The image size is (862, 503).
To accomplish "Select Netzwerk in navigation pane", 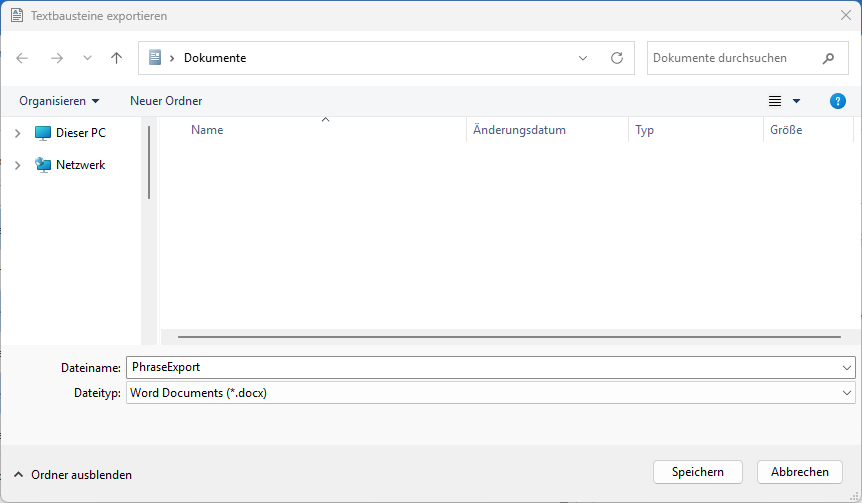I will pyautogui.click(x=80, y=165).
